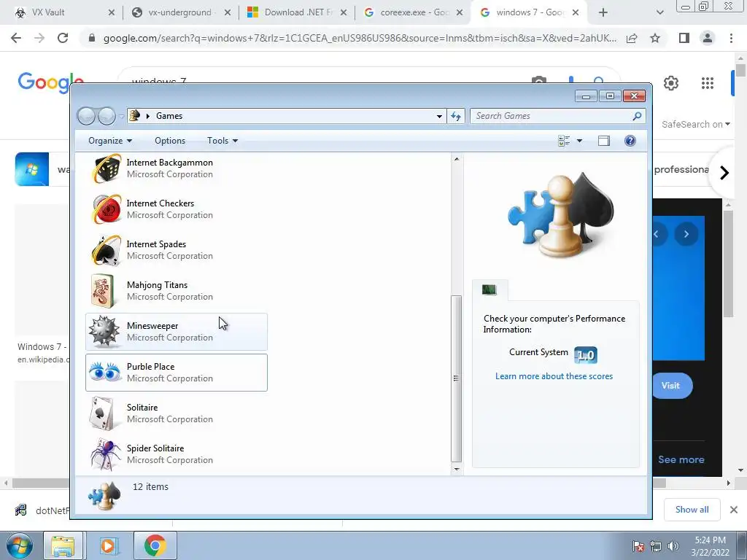Switch to the coreexe.exe Google tab
The width and height of the screenshot is (747, 560).
414,12
